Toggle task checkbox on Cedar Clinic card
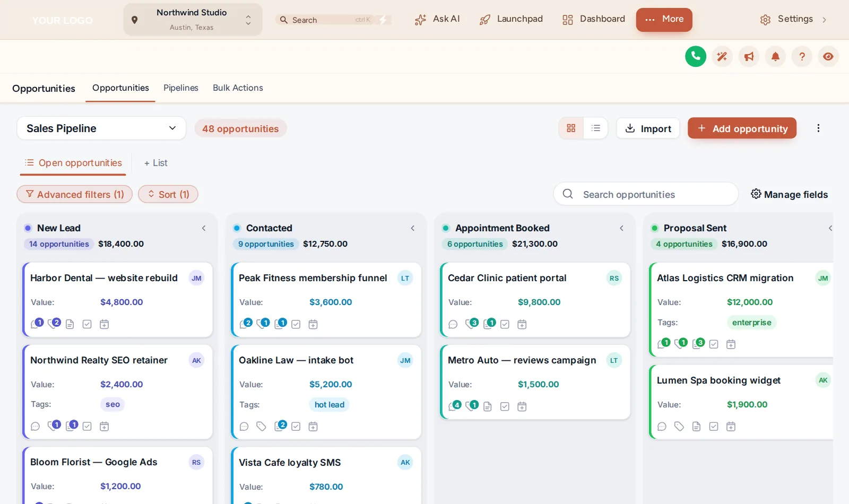The width and height of the screenshot is (849, 504). [505, 324]
